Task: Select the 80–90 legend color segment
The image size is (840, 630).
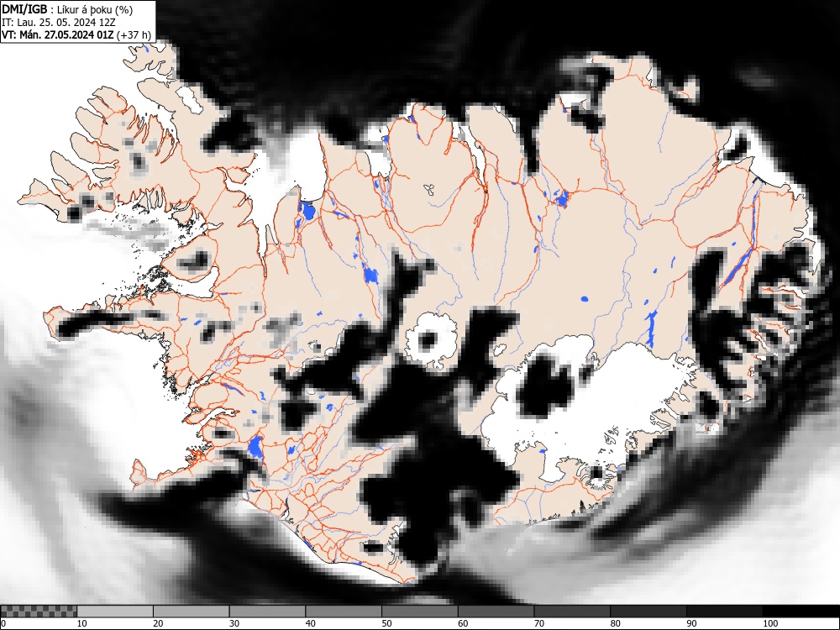Action: click(648, 612)
